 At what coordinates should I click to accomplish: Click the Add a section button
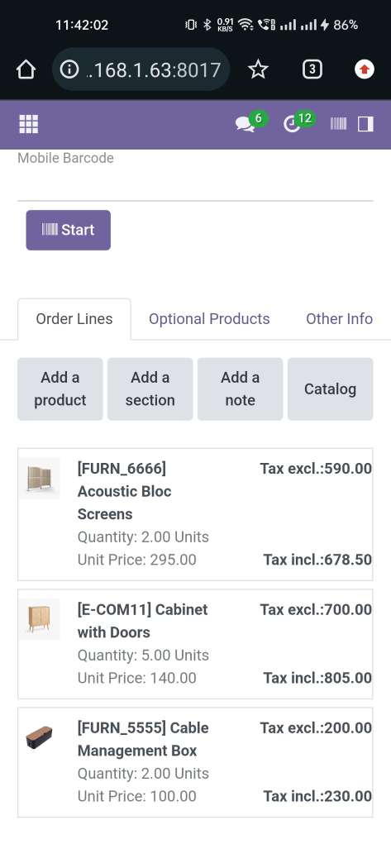pos(150,389)
